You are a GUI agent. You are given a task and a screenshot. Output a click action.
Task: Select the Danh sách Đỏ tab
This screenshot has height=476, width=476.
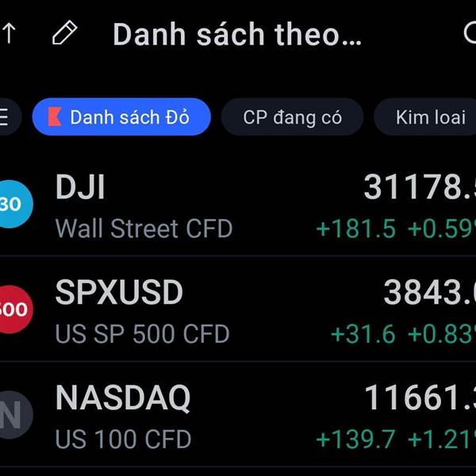click(x=121, y=117)
